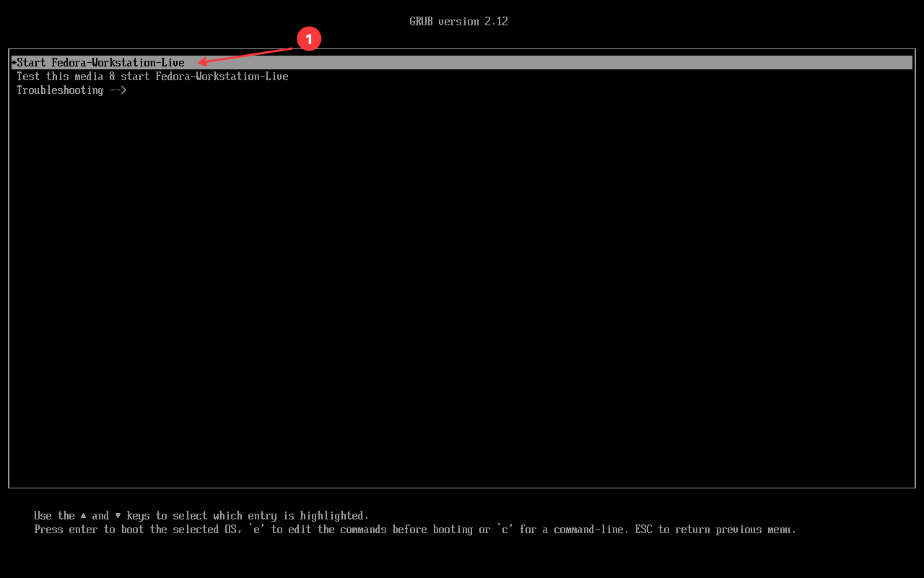Click the asterisk before Start Fedora-Workstation-Live
Viewport: 924px width, 578px height.
click(14, 63)
